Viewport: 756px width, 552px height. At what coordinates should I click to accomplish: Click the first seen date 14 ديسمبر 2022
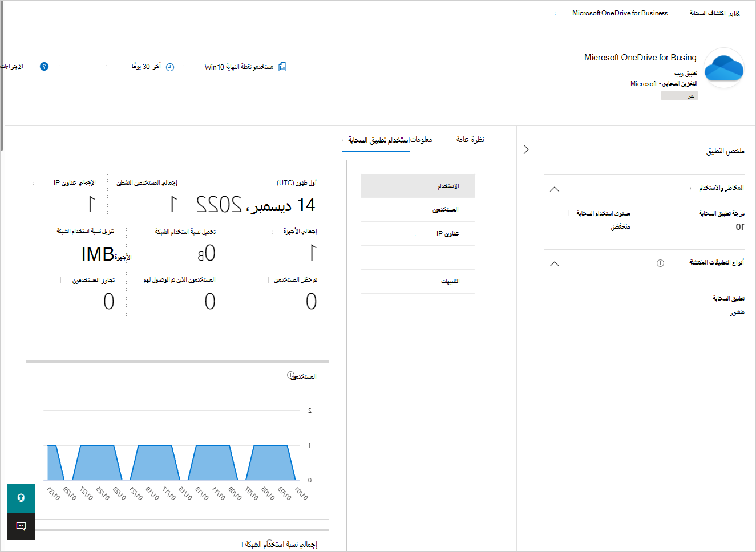pos(256,205)
